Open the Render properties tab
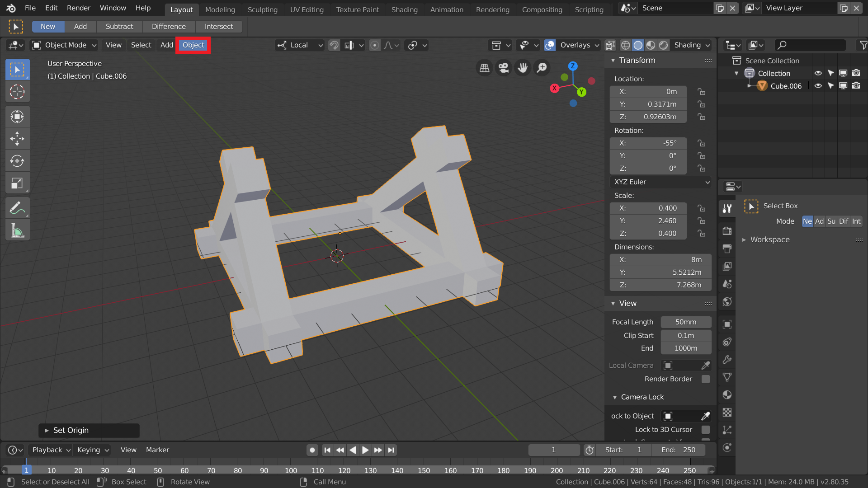The image size is (868, 488). tap(727, 231)
